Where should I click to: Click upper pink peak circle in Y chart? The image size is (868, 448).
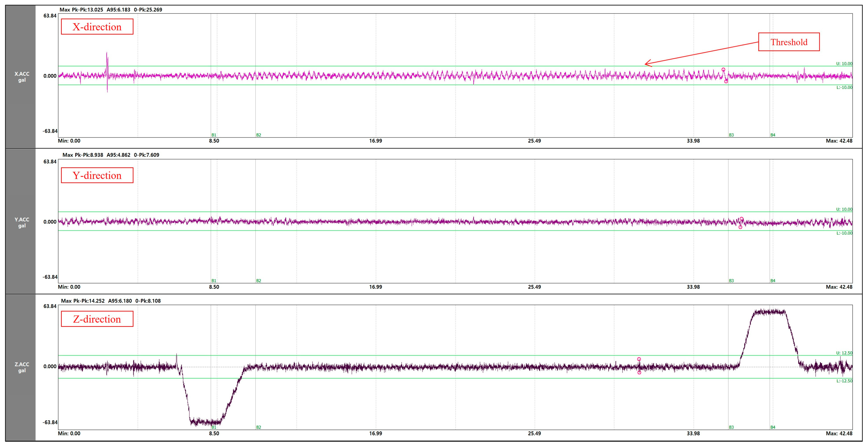[742, 219]
